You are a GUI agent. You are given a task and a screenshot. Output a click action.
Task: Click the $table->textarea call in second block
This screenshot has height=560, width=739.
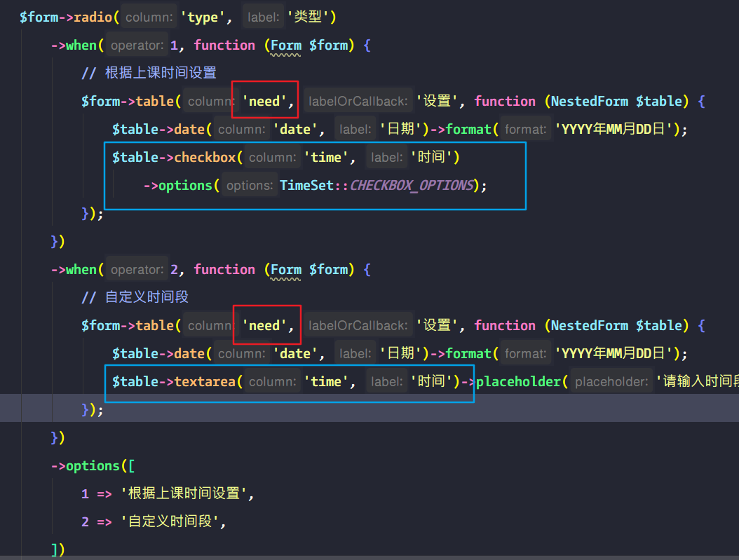point(174,381)
